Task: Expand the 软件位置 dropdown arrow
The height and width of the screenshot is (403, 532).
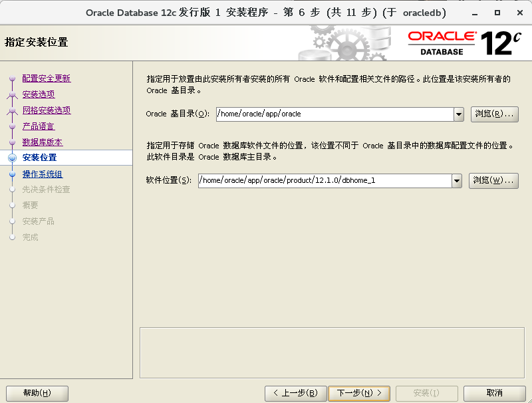Action: [457, 181]
